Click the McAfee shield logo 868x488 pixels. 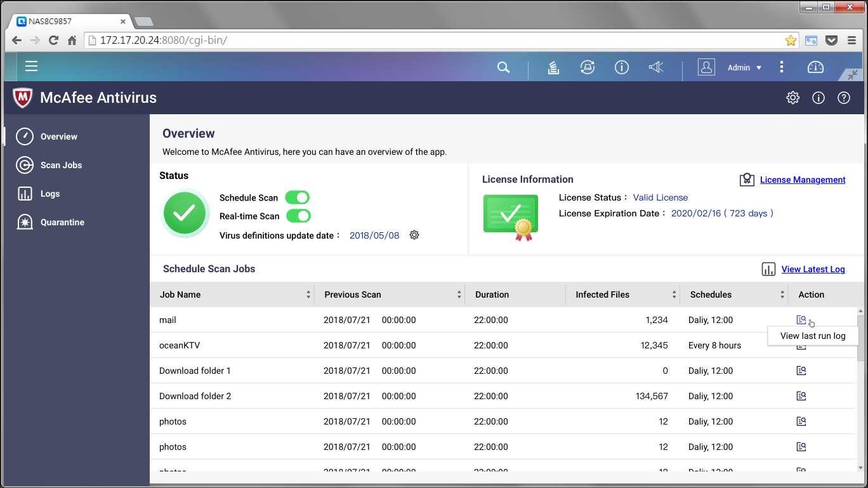[x=23, y=98]
